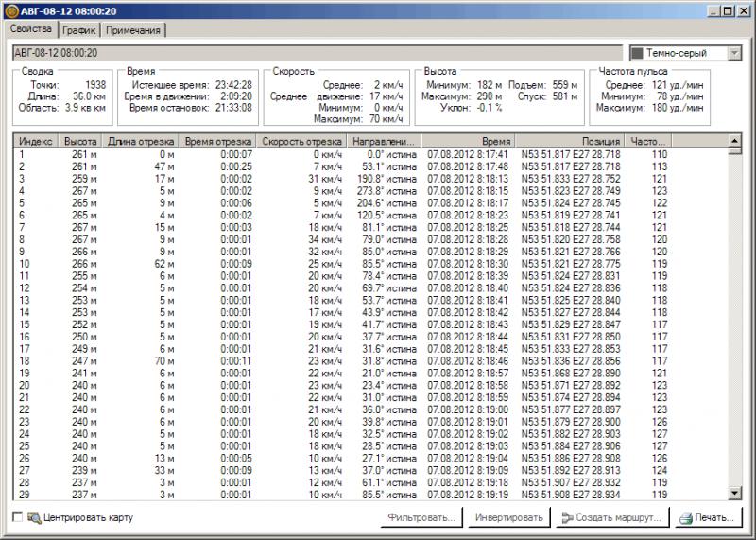Click the Уклон value -0.1 %

pyautogui.click(x=490, y=108)
